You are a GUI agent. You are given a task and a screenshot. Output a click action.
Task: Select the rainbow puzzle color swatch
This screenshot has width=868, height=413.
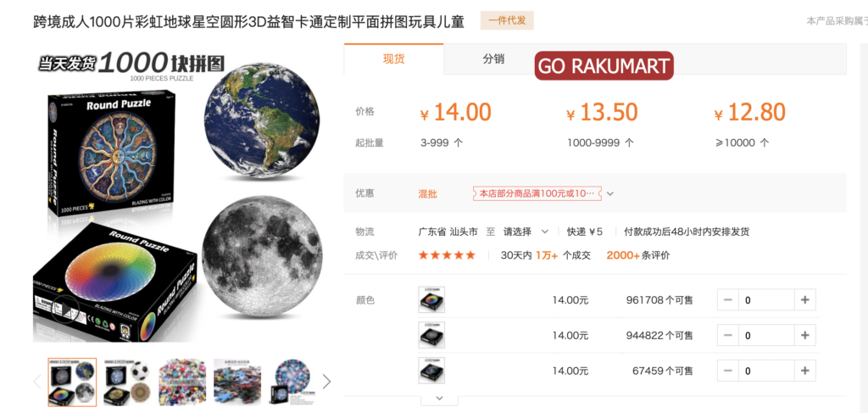pyautogui.click(x=431, y=299)
